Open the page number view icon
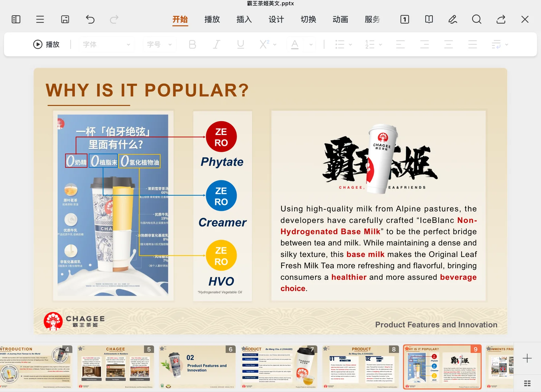 click(405, 19)
